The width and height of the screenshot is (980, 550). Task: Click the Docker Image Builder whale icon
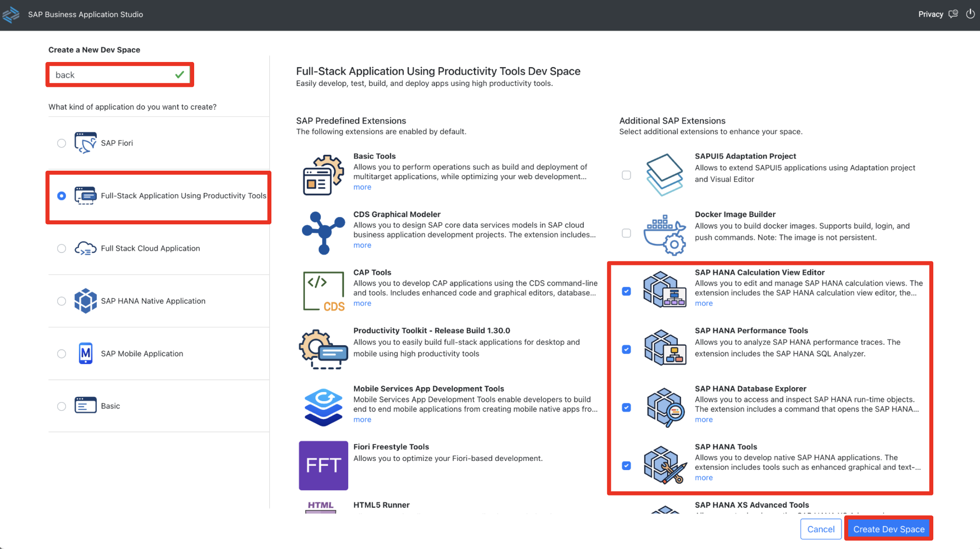[664, 234]
